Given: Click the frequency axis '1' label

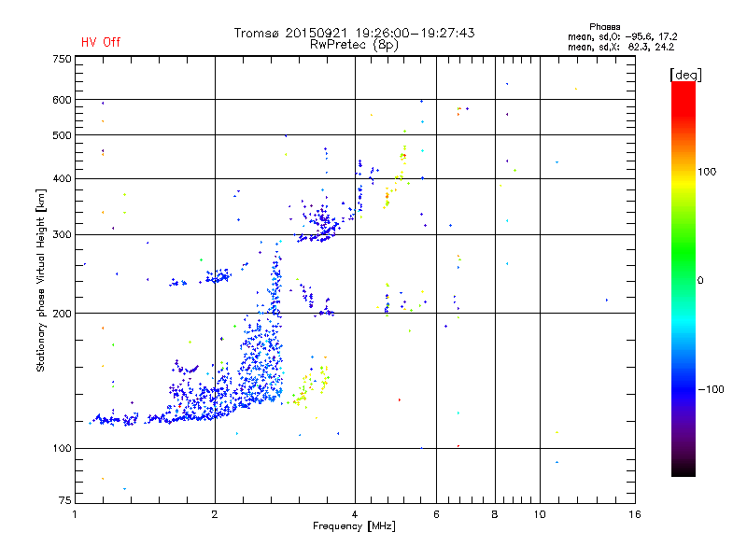Looking at the screenshot, I should pyautogui.click(x=75, y=514).
